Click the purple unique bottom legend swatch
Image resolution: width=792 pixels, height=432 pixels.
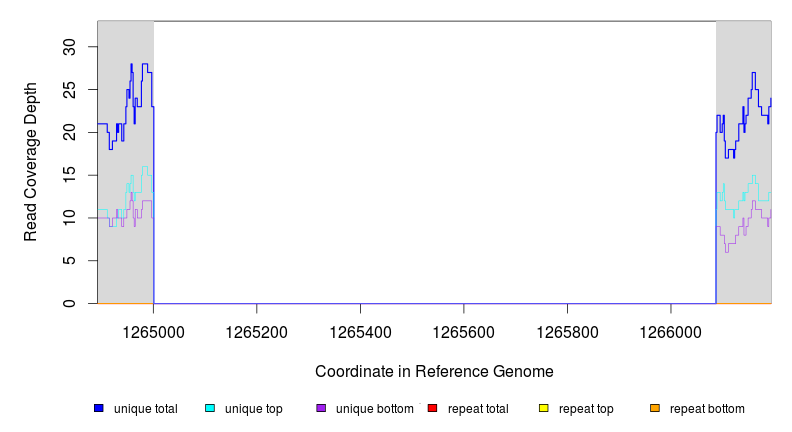click(321, 409)
